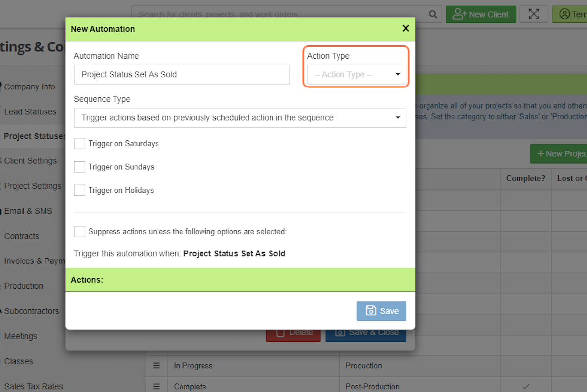Image resolution: width=587 pixels, height=392 pixels.
Task: Click the drag handle beside Complete
Action: (x=156, y=386)
